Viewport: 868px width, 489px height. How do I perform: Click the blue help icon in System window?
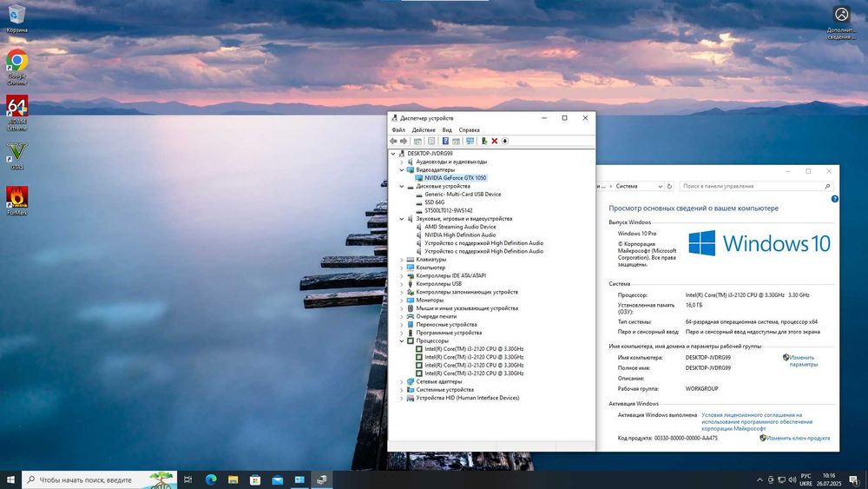point(834,199)
